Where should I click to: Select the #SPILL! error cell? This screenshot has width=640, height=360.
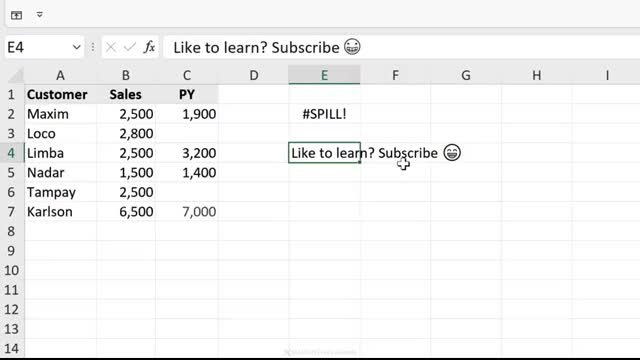coord(324,114)
